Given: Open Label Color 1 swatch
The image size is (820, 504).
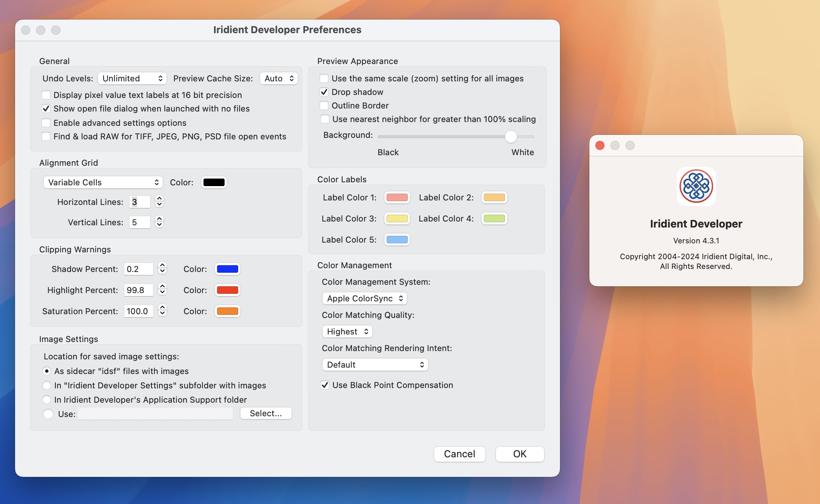Looking at the screenshot, I should 397,197.
